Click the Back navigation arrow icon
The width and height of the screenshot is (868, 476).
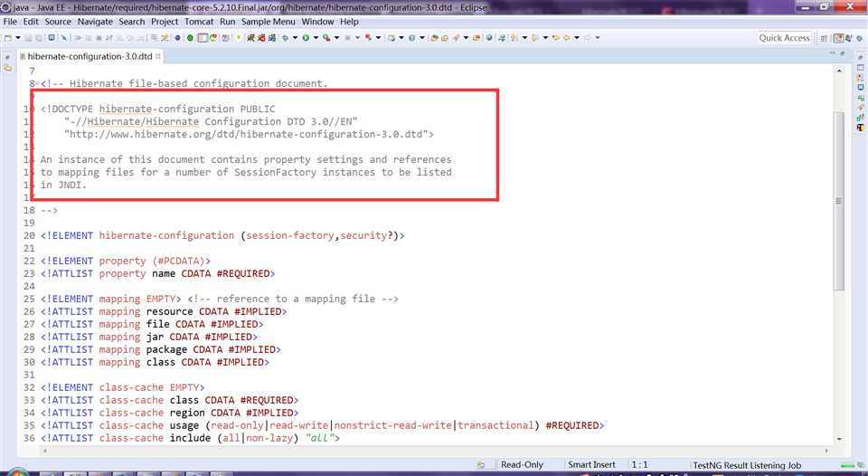pyautogui.click(x=567, y=38)
